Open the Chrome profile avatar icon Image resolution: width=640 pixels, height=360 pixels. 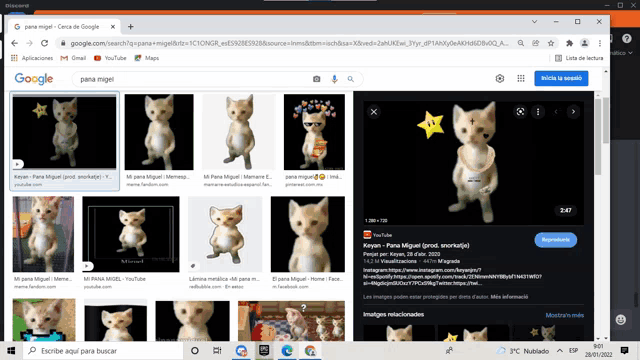coord(584,43)
